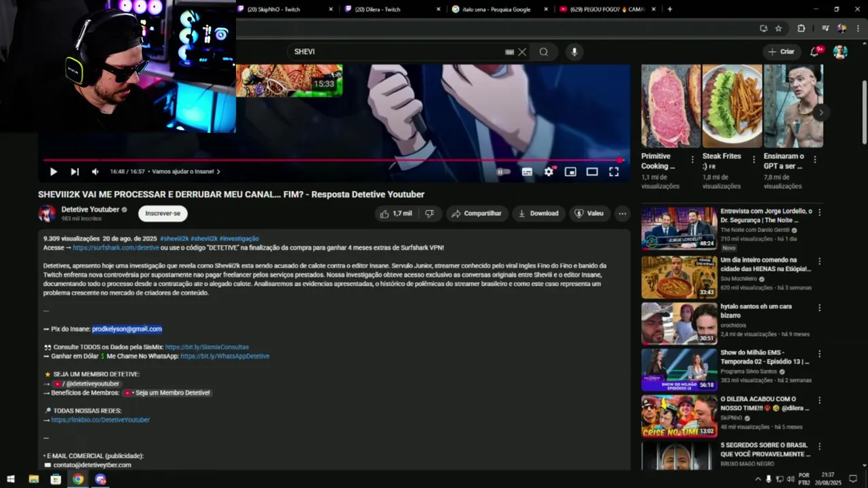The height and width of the screenshot is (488, 868).
Task: Close the Dilera - Twitch tab
Action: point(438,9)
